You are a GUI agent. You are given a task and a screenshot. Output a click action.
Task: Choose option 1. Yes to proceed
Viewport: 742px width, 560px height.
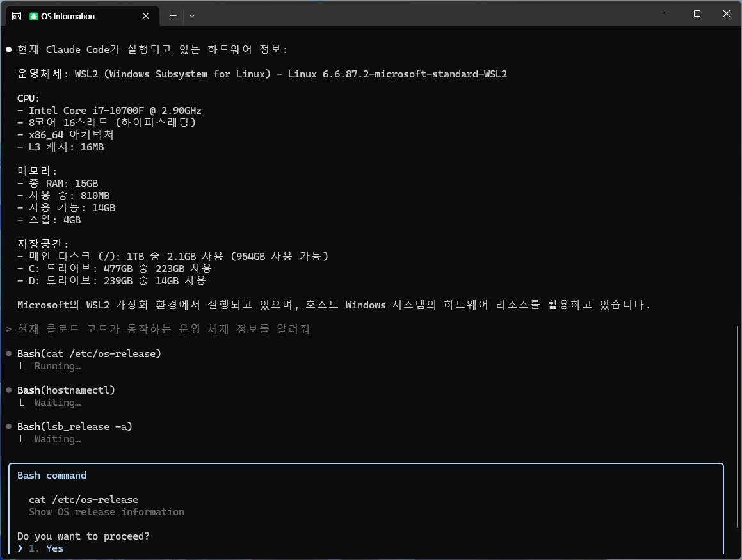tap(46, 548)
